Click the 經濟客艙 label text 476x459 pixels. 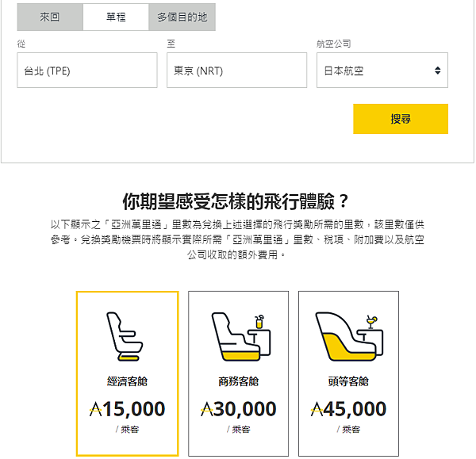127,381
